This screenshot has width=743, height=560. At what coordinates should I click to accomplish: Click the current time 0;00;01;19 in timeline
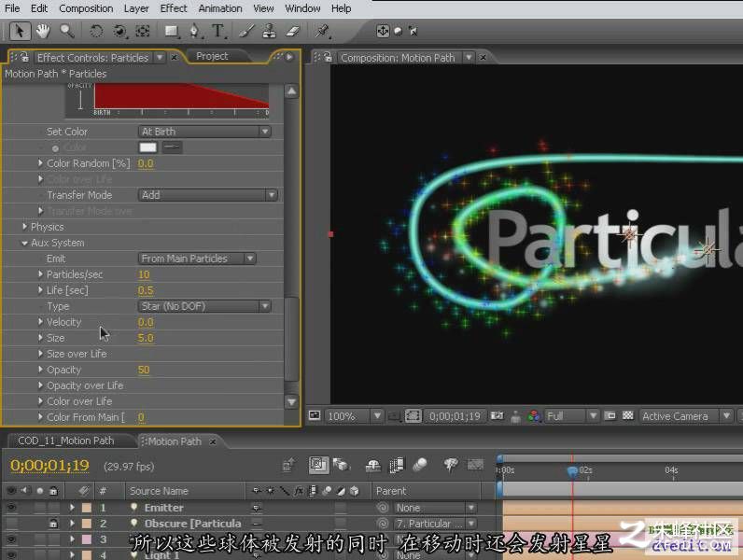tap(49, 465)
